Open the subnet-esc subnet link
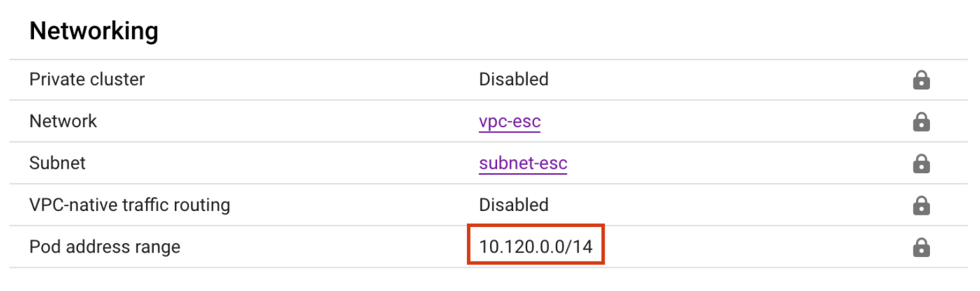Image resolution: width=980 pixels, height=291 pixels. [523, 163]
